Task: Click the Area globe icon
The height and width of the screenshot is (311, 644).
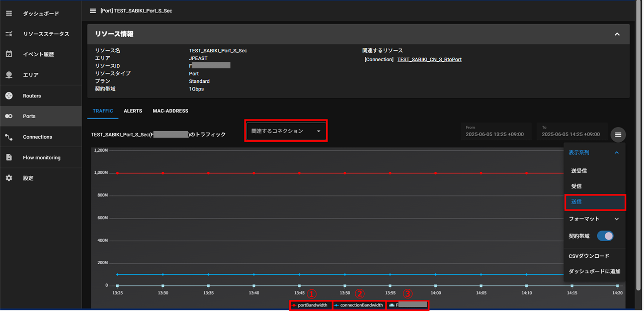Action: 9,75
